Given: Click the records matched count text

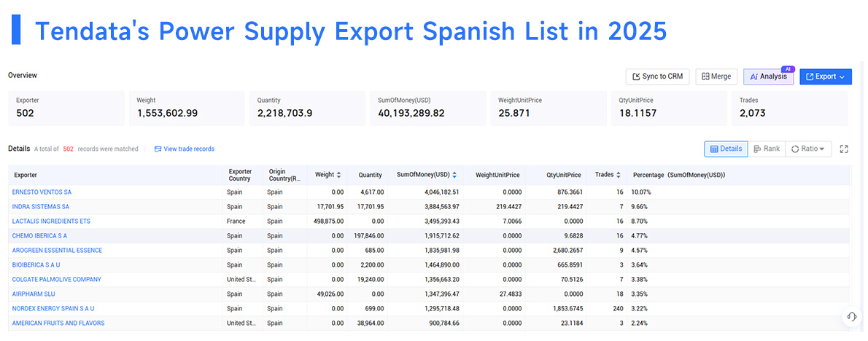Looking at the screenshot, I should [86, 149].
